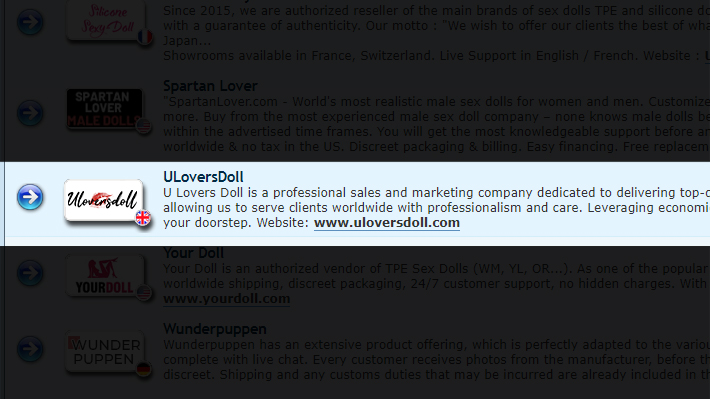Visit www.yourdoll.com link
Viewport: 710px width, 399px height.
coord(226,299)
